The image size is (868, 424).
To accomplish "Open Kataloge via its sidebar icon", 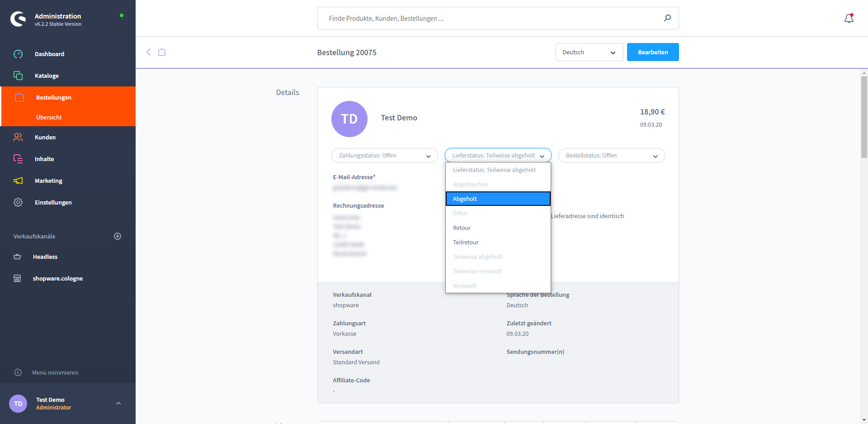I will point(18,76).
